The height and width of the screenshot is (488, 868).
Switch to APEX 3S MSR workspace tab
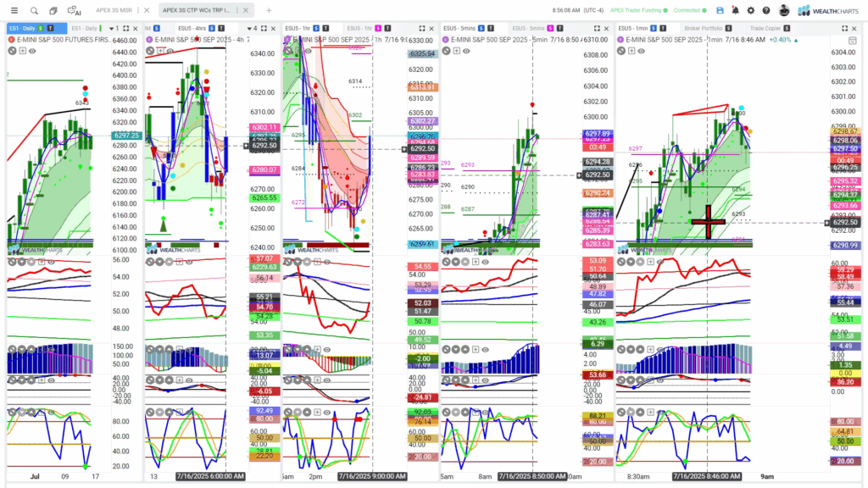coord(114,10)
